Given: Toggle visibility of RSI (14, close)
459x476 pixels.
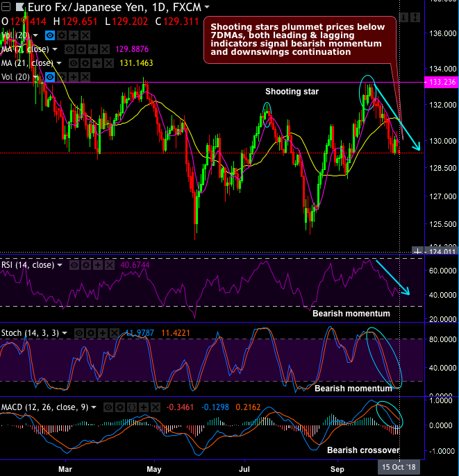Looking at the screenshot, I should click(x=74, y=265).
